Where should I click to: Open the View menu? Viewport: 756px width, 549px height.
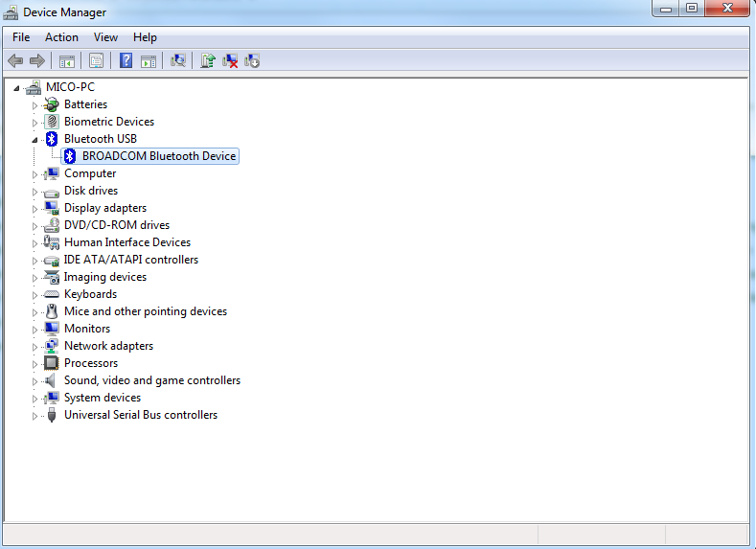105,37
